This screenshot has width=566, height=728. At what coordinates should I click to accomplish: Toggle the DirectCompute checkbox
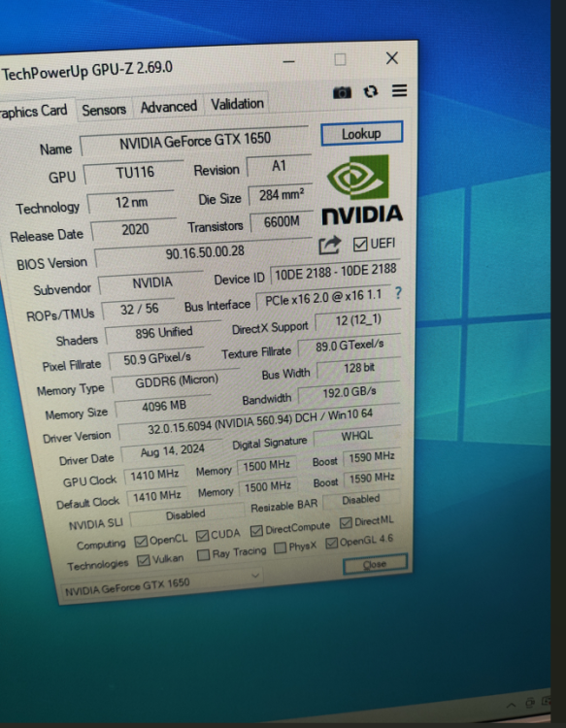(x=256, y=531)
